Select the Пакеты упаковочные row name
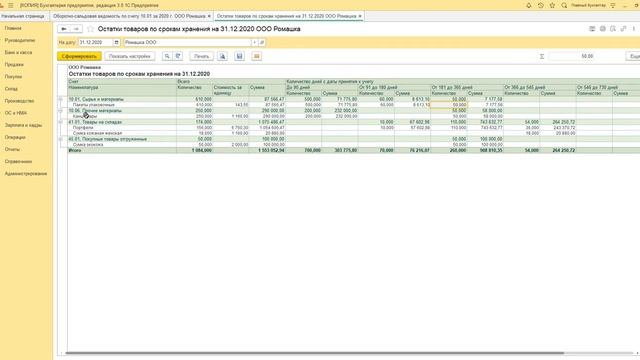The width and height of the screenshot is (640, 360). pos(93,105)
